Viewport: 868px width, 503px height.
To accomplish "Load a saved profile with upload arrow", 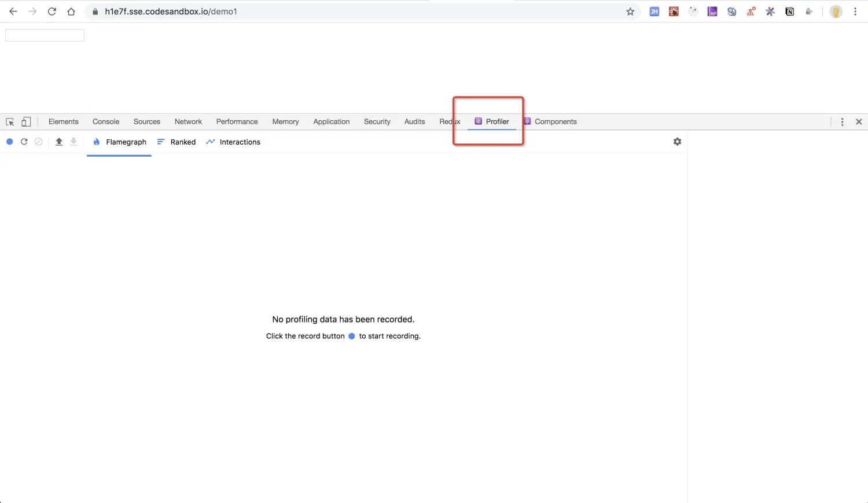I will point(59,142).
